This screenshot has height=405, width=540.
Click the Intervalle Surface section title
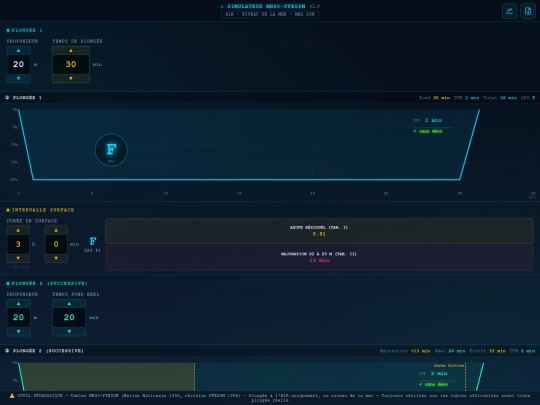click(x=43, y=210)
